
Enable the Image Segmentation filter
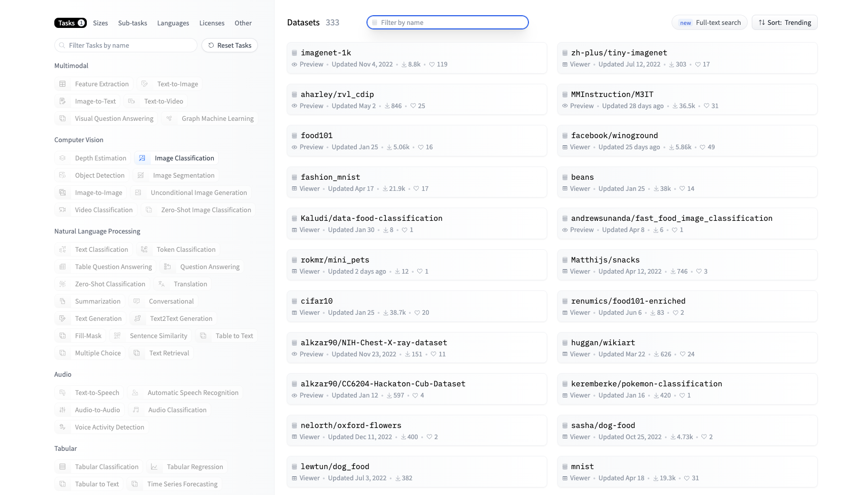click(x=176, y=176)
